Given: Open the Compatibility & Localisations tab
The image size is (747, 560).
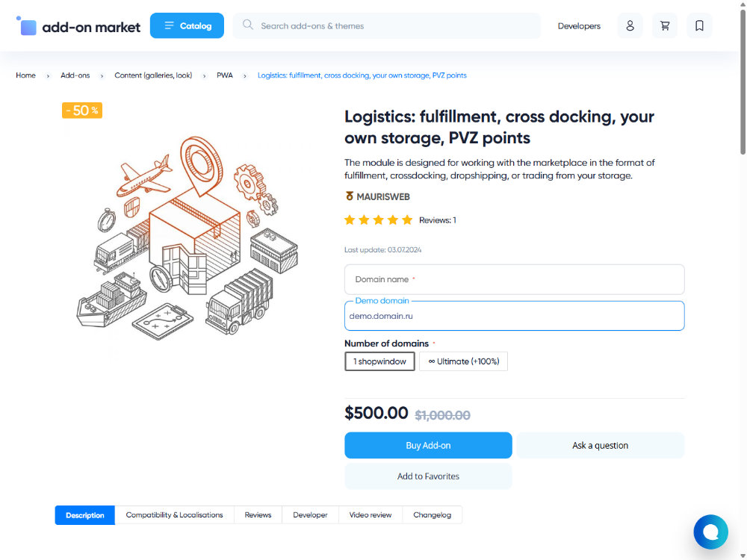Looking at the screenshot, I should point(174,515).
